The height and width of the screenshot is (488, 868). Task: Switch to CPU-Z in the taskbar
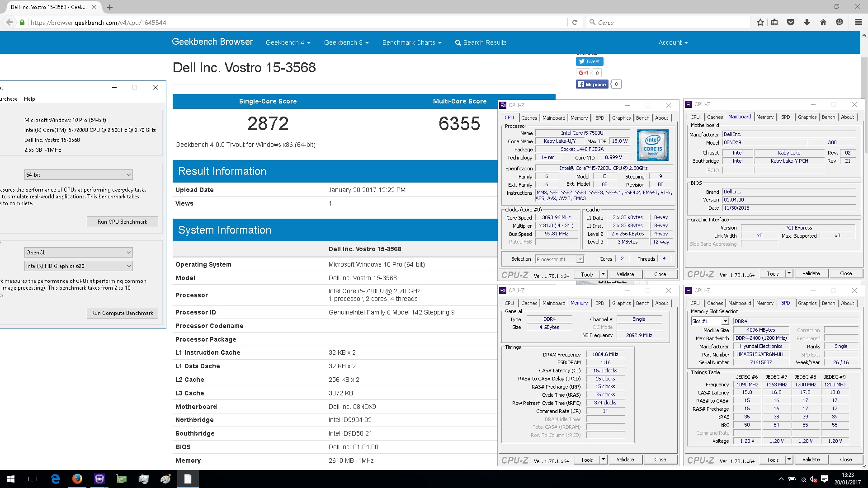point(99,479)
